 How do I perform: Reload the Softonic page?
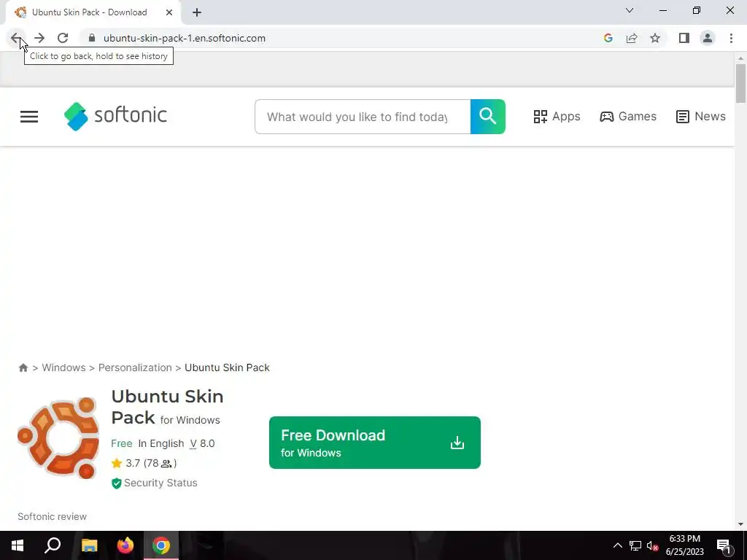pos(63,38)
